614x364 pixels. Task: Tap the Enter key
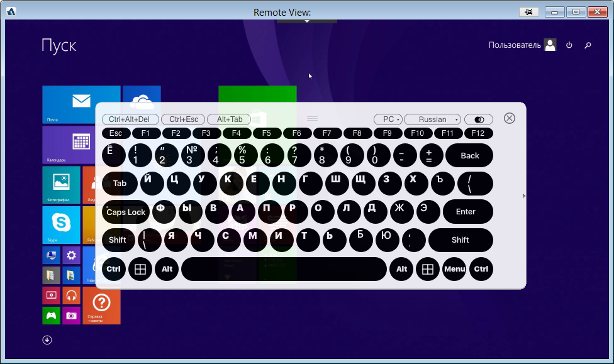[x=468, y=212]
